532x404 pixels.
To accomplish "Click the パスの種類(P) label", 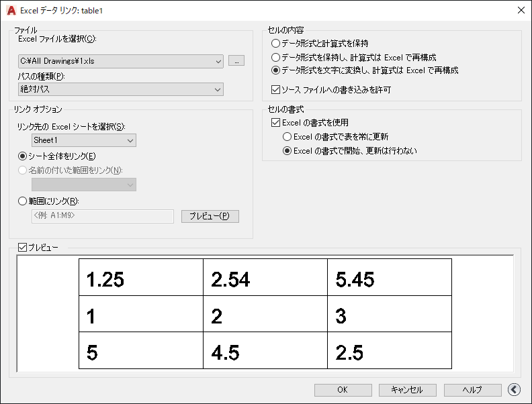I will pos(42,77).
